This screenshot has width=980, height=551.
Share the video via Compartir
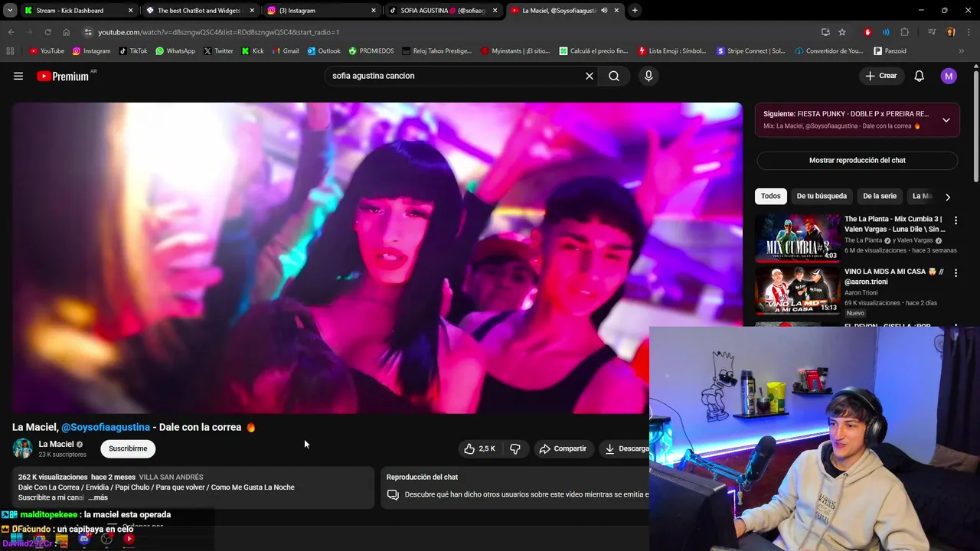coord(563,448)
